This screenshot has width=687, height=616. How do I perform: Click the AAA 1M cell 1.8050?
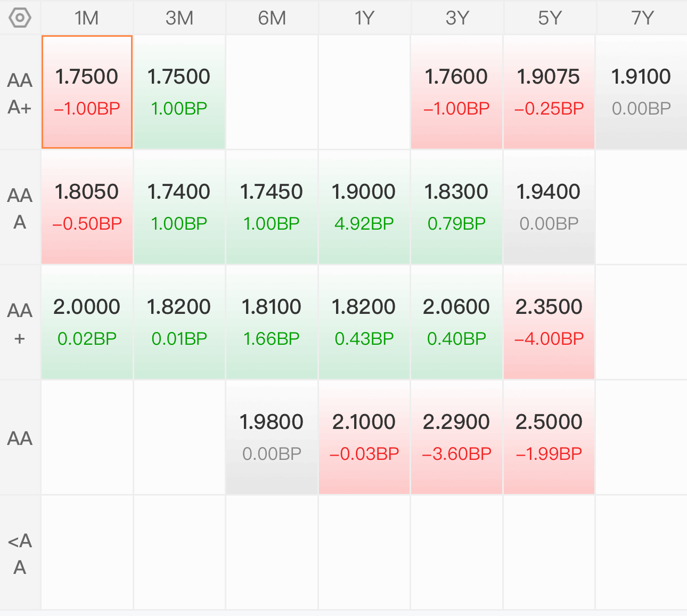coord(87,207)
